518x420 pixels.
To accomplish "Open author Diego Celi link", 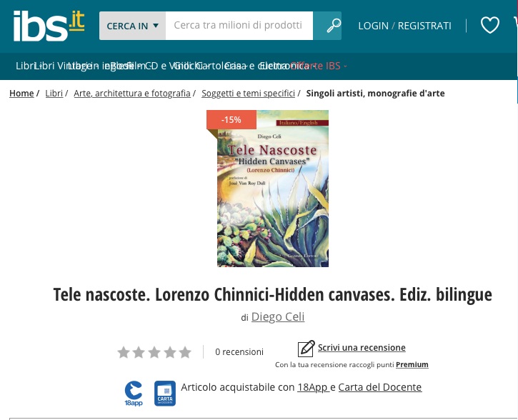I will [x=278, y=316].
